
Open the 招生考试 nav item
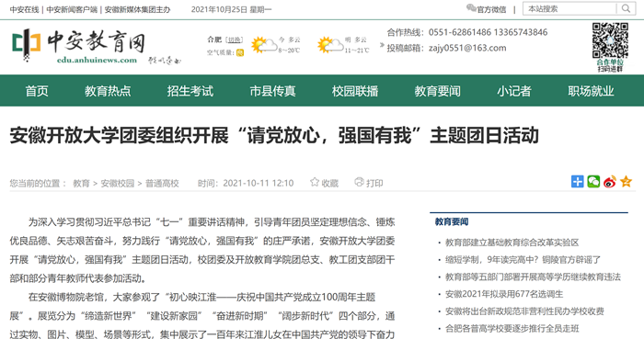coord(190,91)
